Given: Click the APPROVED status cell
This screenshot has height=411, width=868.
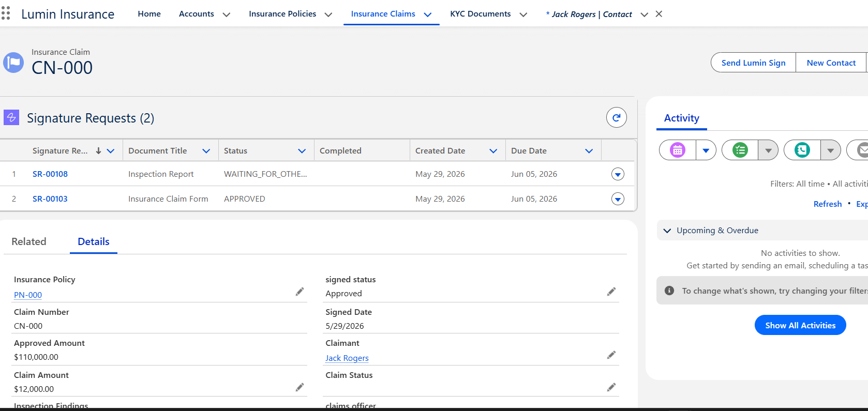Looking at the screenshot, I should [244, 199].
